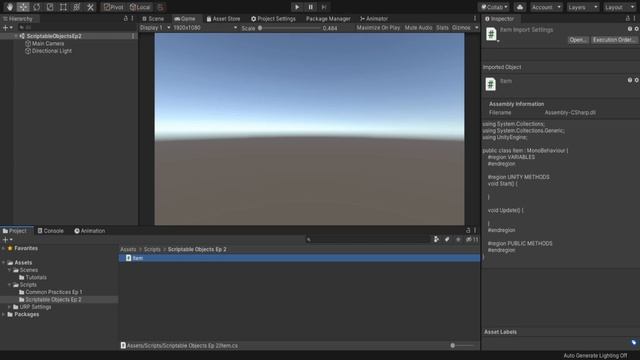The width and height of the screenshot is (640, 360).
Task: Select Directional Light in Hierarchy
Action: 51,51
